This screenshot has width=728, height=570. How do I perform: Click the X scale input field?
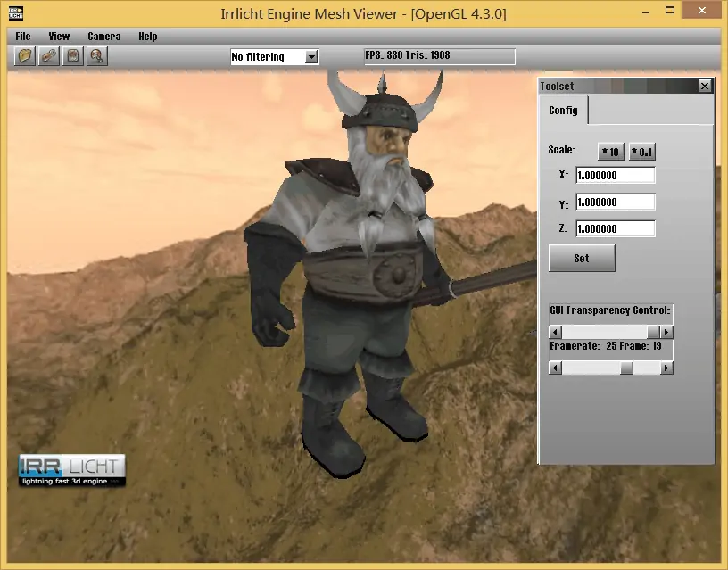point(616,176)
